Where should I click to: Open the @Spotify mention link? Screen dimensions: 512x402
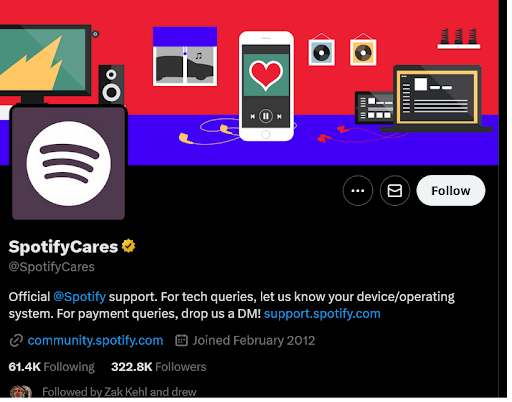point(79,297)
